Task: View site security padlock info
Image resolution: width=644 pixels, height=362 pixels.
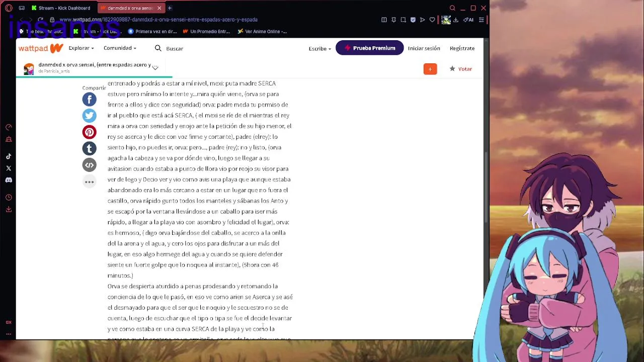Action: click(x=52, y=20)
